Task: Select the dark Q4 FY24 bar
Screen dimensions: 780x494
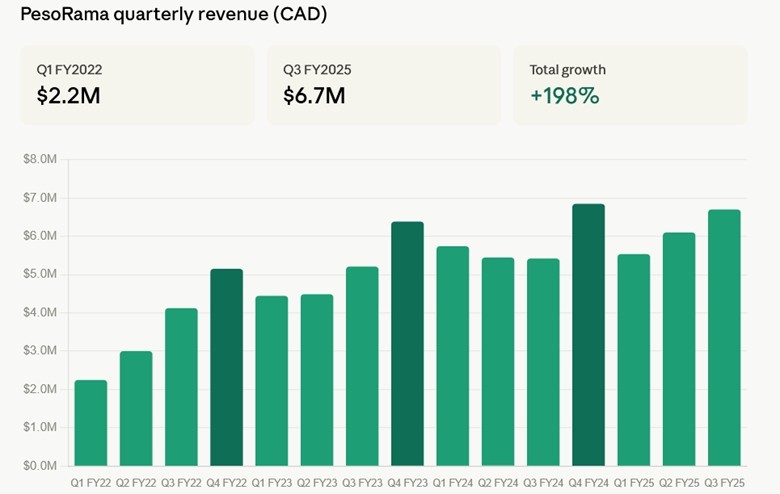Action: pyautogui.click(x=588, y=335)
